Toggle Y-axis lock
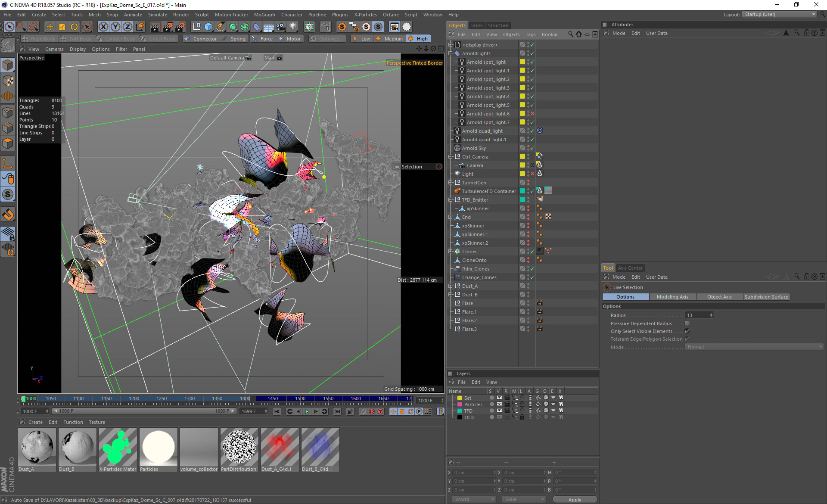The height and width of the screenshot is (504, 827). tap(115, 27)
